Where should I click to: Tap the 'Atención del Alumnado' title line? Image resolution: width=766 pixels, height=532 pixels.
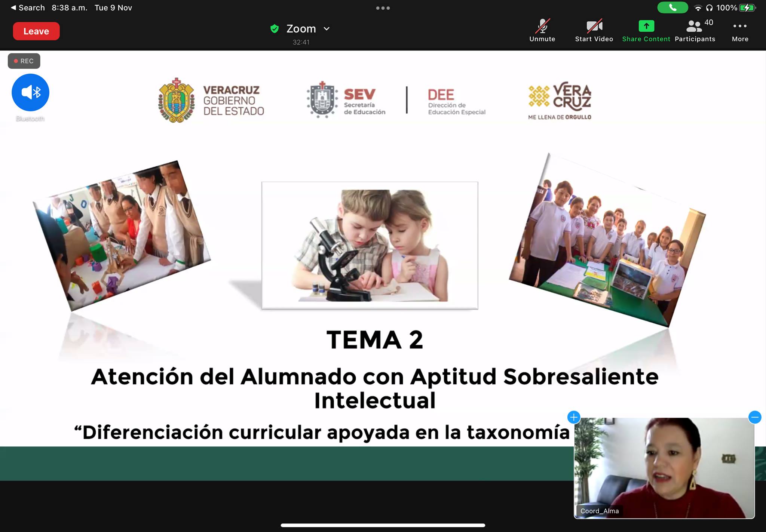(375, 376)
